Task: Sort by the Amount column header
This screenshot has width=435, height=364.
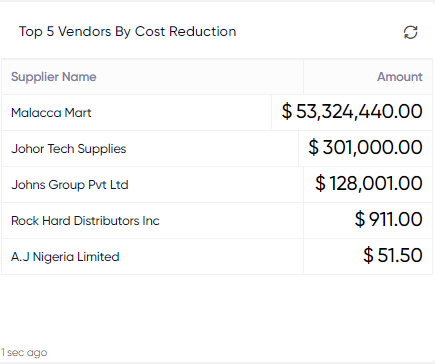Action: [x=400, y=77]
